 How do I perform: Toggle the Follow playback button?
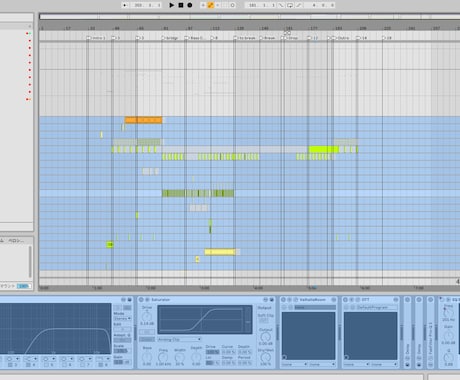(125, 5)
